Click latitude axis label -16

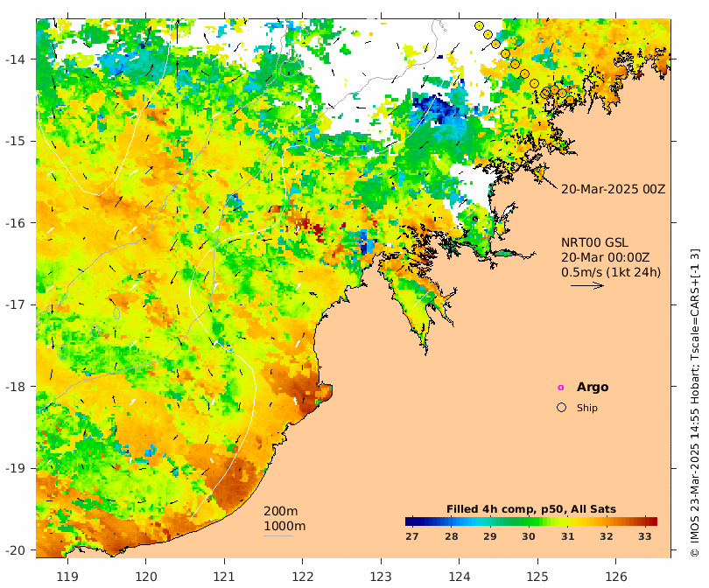click(x=16, y=223)
